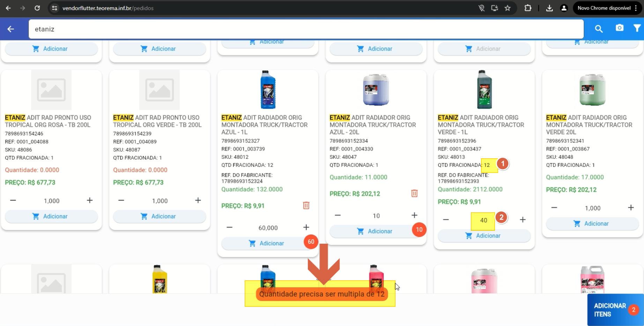Click the SKU: 48012 text
Viewport: 644px width, 326px height.
[x=235, y=157]
